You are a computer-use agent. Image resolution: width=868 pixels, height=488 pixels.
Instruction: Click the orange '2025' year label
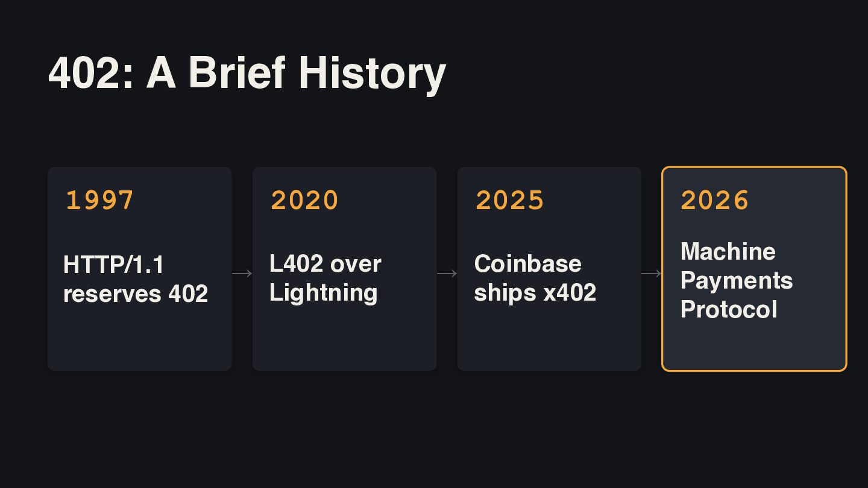coord(509,200)
